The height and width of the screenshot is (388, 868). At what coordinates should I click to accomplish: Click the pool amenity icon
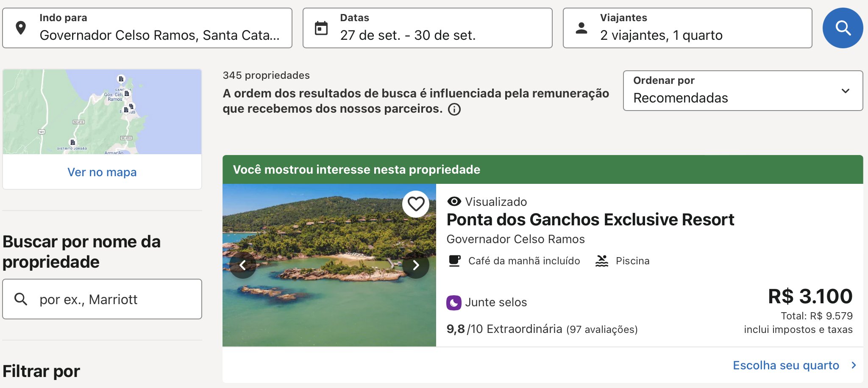[x=602, y=261]
